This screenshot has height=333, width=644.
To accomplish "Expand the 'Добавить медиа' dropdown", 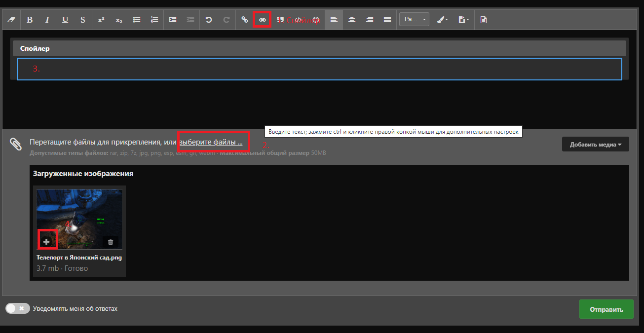I will click(x=595, y=145).
